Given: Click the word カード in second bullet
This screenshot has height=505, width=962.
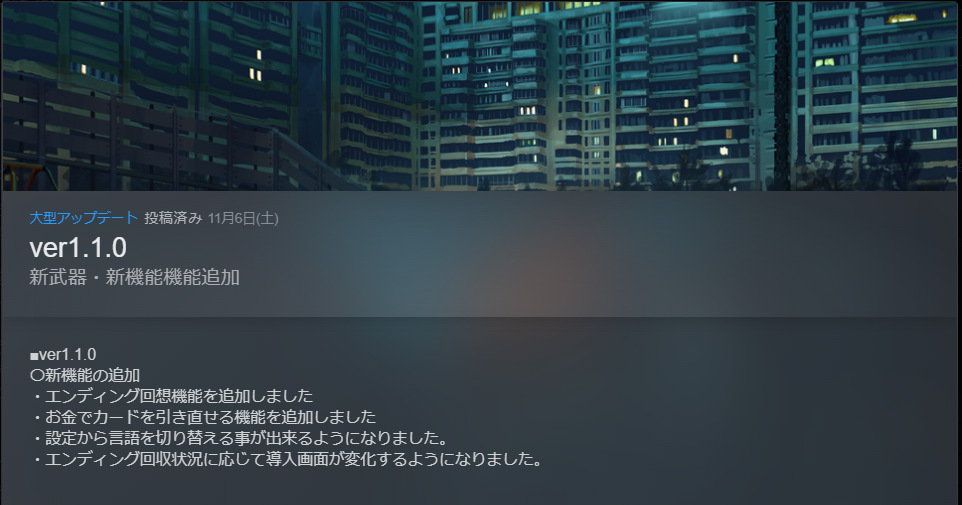Looking at the screenshot, I should coord(117,417).
